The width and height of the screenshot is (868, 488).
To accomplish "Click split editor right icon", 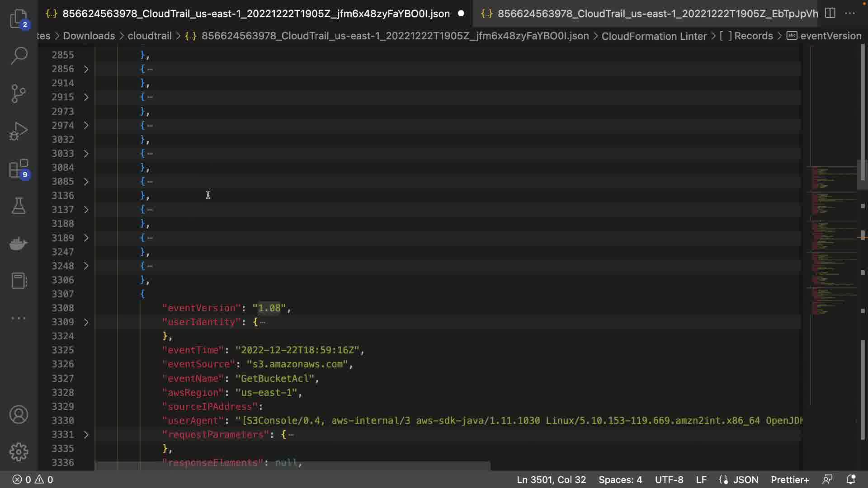I will point(830,13).
